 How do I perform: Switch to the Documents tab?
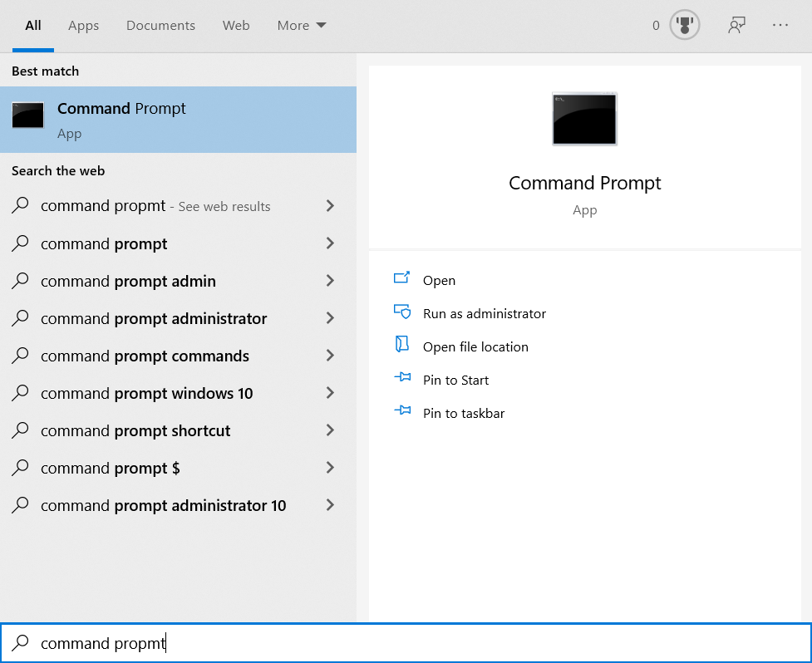tap(160, 25)
